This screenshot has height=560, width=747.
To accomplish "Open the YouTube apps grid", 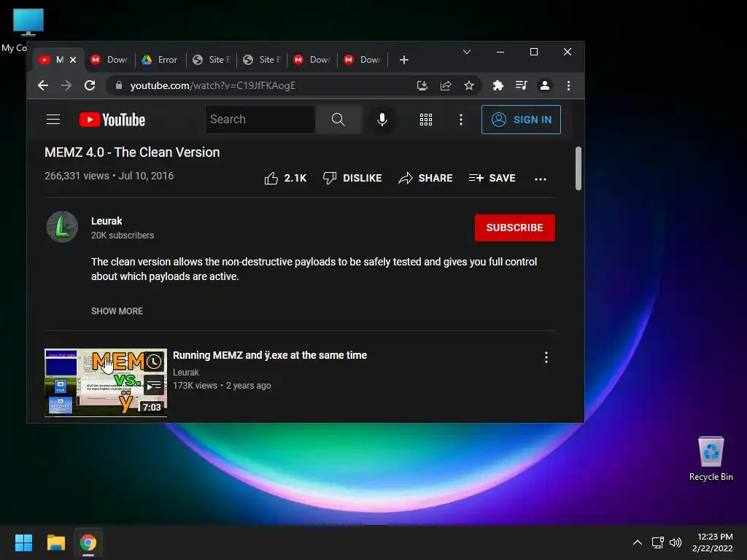I will (x=426, y=120).
